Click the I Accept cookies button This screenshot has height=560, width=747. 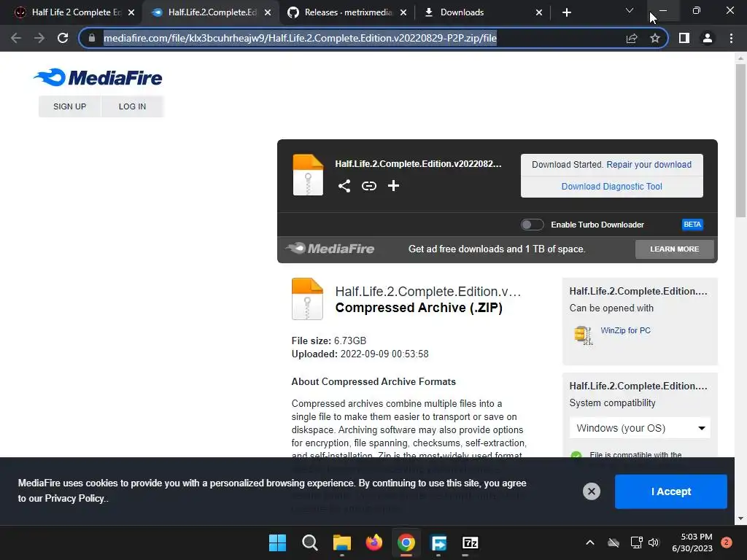point(671,491)
